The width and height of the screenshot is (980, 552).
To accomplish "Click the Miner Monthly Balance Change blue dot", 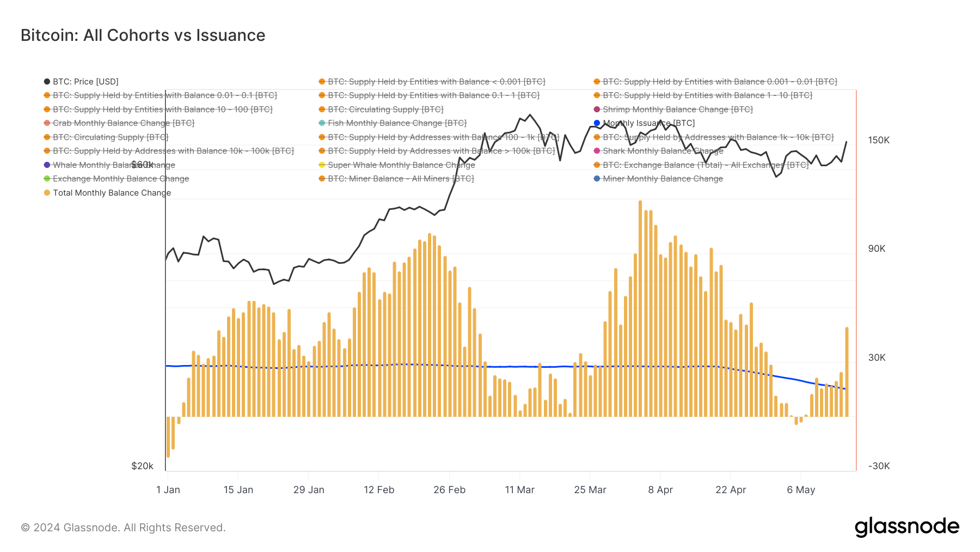I will [597, 179].
